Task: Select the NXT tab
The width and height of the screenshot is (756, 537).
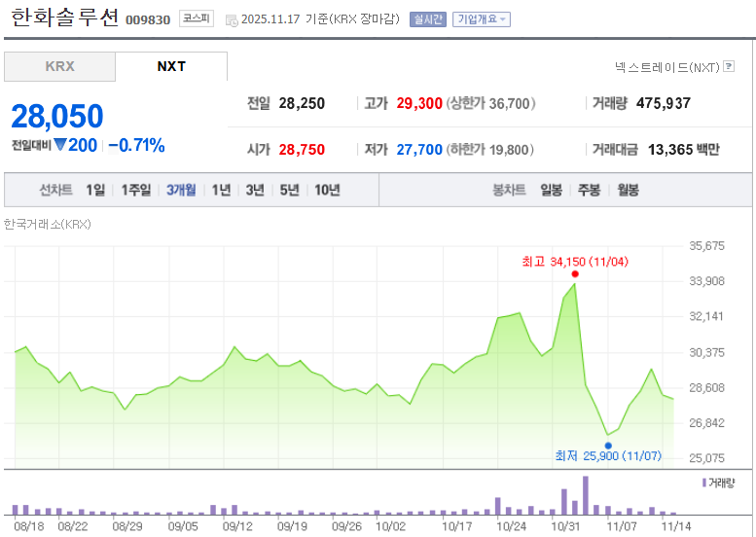Action: 171,66
